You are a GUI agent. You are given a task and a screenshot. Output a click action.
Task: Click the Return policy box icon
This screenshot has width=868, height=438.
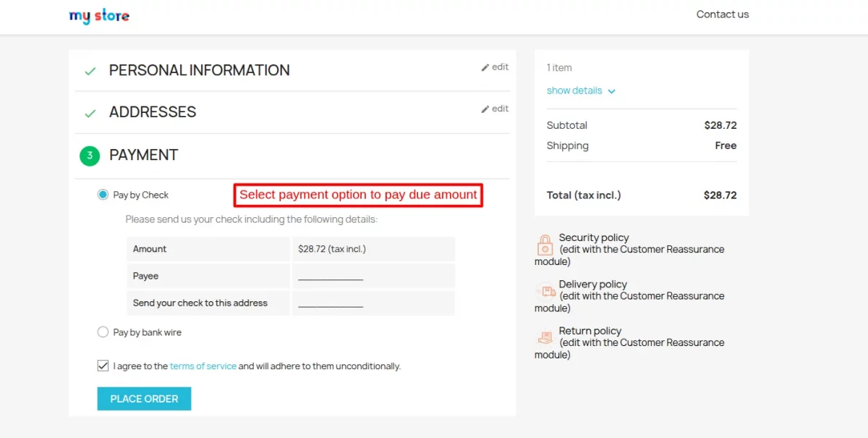pyautogui.click(x=545, y=337)
